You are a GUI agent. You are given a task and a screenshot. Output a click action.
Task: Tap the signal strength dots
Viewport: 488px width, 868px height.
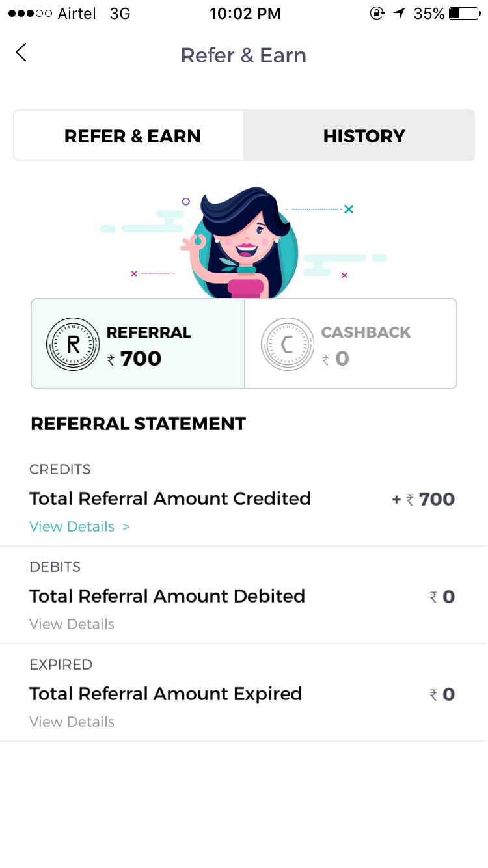point(30,13)
